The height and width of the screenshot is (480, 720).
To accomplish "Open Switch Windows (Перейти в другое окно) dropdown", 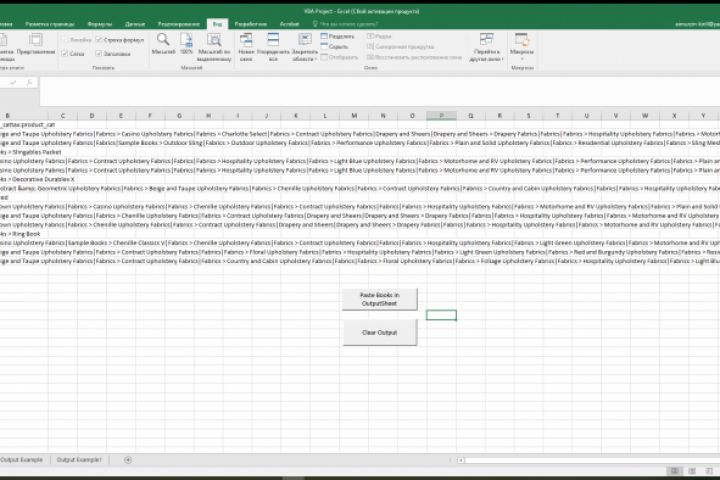I will tap(486, 47).
